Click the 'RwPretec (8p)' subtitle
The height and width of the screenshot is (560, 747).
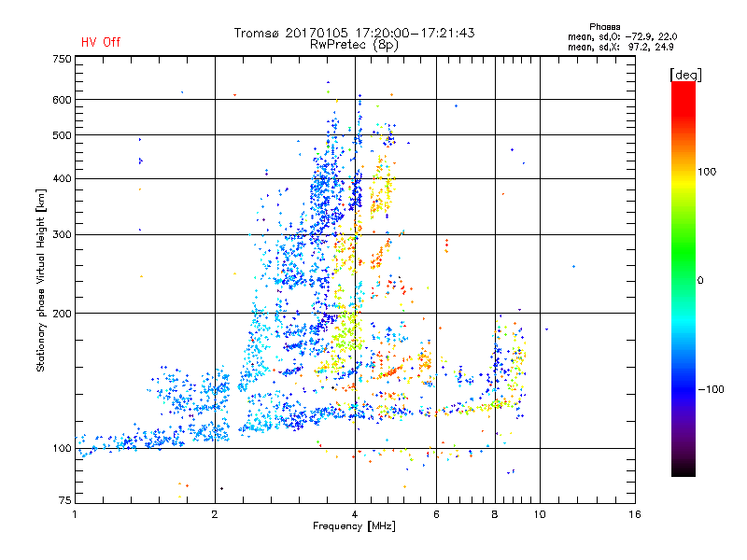point(354,45)
